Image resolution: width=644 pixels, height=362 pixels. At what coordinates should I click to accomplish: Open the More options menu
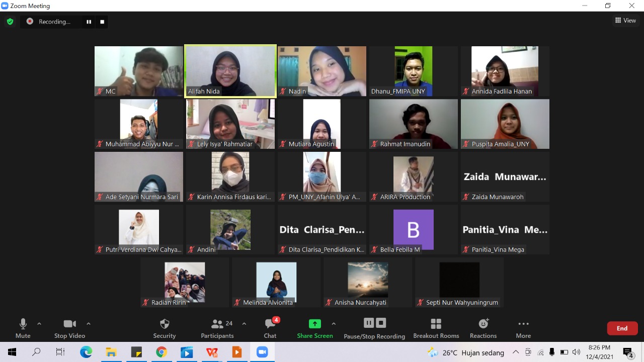523,329
